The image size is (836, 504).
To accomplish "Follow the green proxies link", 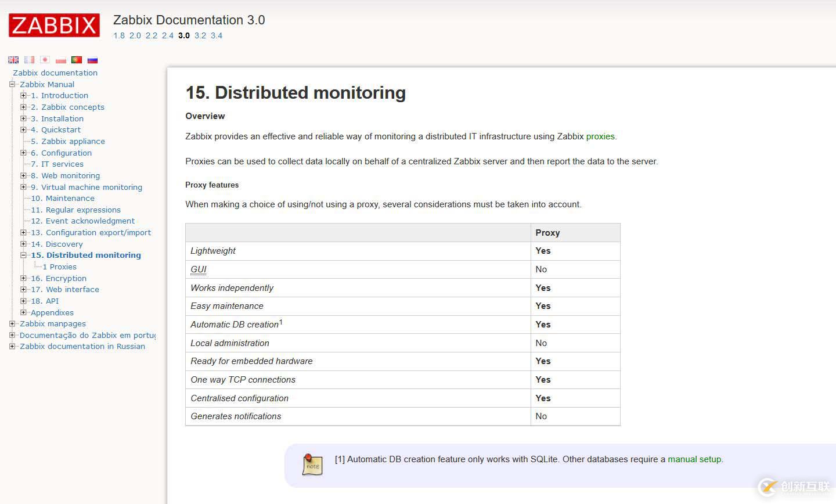I will (x=600, y=136).
